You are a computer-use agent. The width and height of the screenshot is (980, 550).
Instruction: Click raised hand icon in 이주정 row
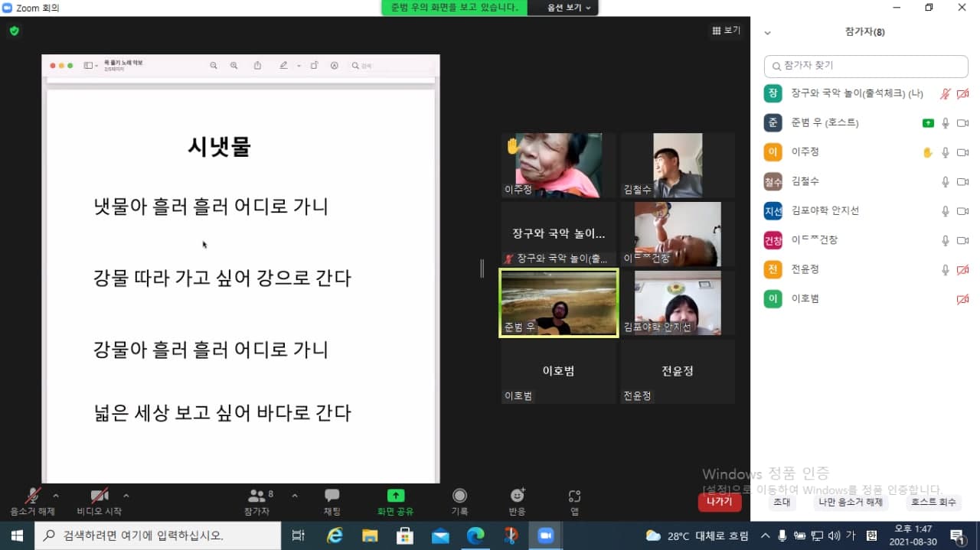coord(927,152)
